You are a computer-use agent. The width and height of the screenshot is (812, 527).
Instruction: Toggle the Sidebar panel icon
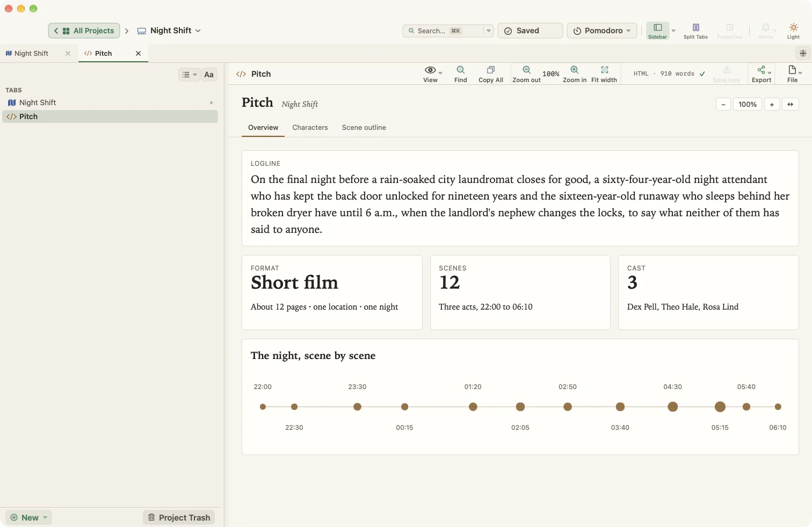[657, 27]
